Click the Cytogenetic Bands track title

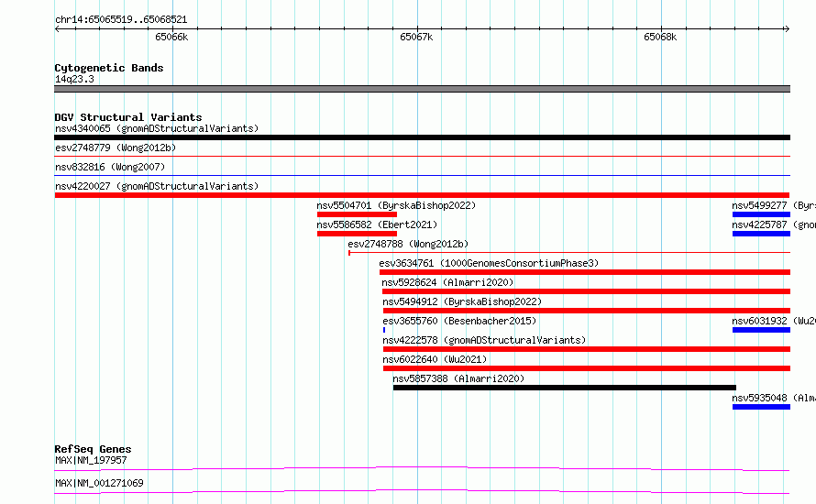tap(109, 68)
